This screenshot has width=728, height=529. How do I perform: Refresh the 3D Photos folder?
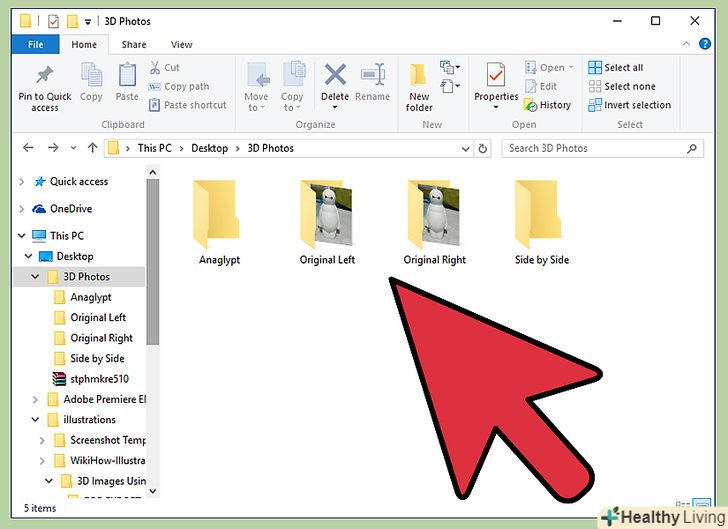pos(483,149)
